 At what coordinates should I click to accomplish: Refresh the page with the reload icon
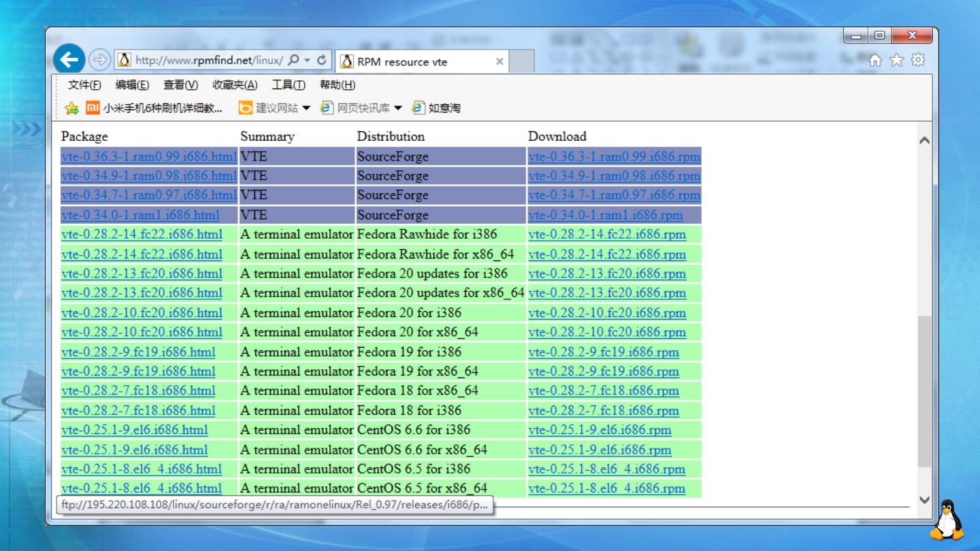click(x=321, y=60)
